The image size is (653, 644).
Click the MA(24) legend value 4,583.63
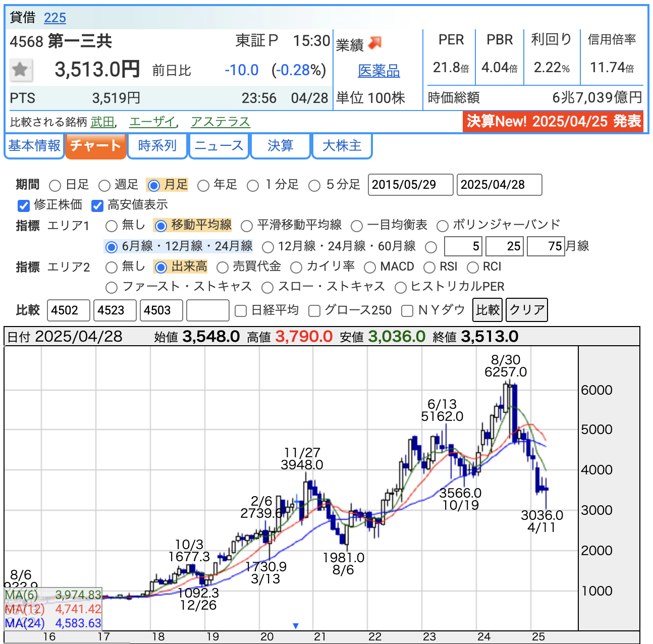coord(78,623)
